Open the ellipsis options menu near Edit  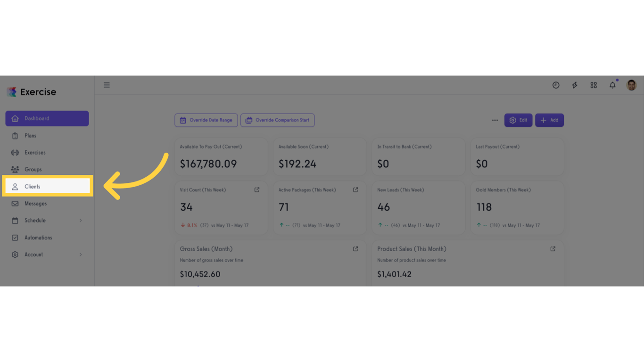coord(495,120)
